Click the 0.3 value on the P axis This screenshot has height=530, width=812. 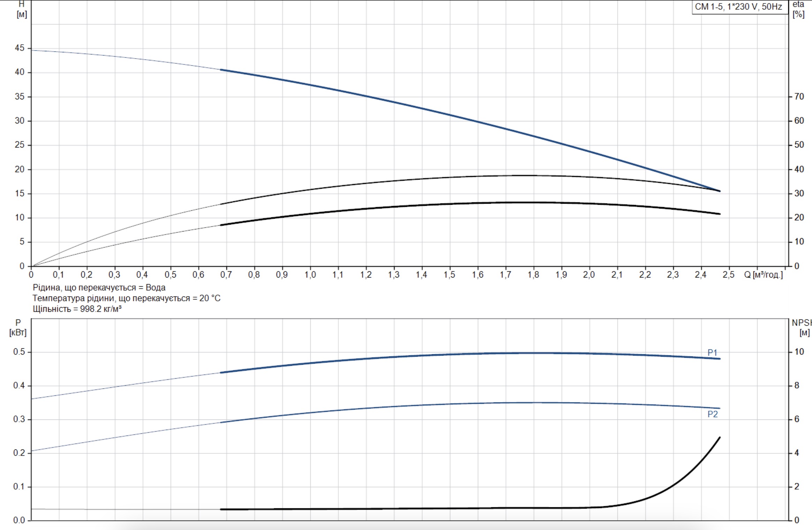[19, 419]
